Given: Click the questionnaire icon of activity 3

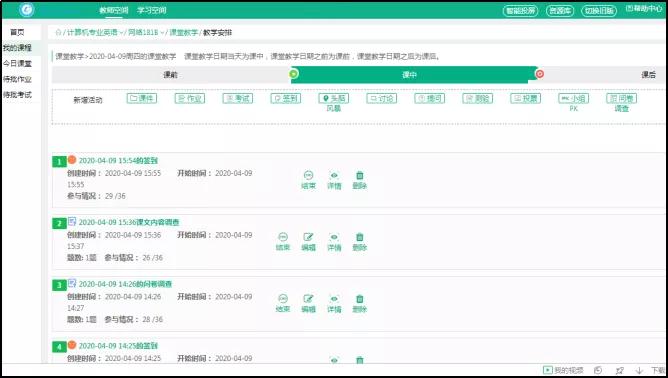Looking at the screenshot, I should point(72,283).
